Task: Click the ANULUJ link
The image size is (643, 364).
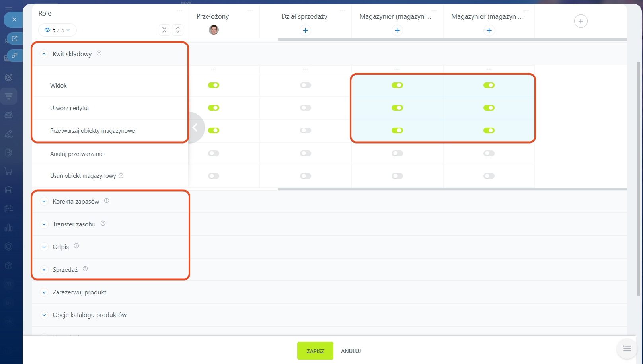Action: tap(351, 351)
